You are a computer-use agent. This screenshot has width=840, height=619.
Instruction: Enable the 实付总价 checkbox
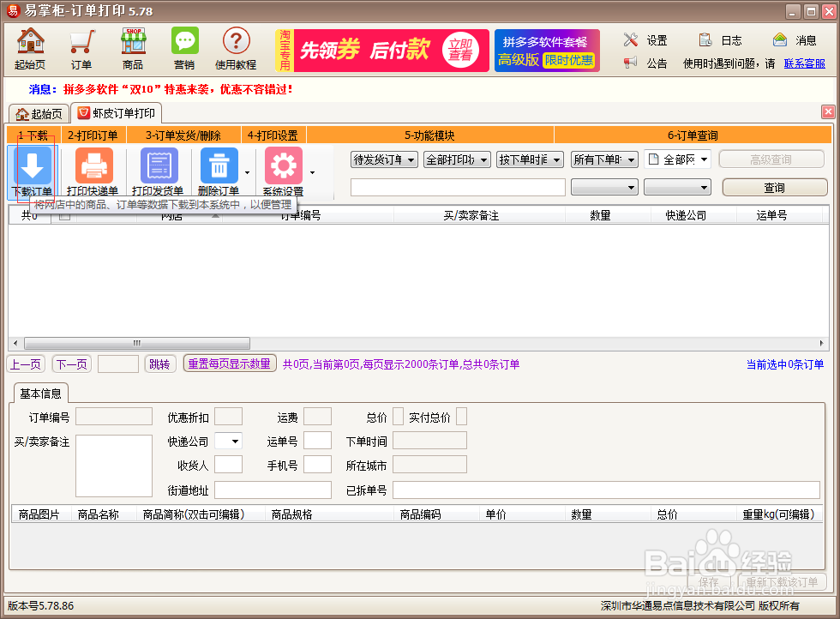[x=462, y=416]
